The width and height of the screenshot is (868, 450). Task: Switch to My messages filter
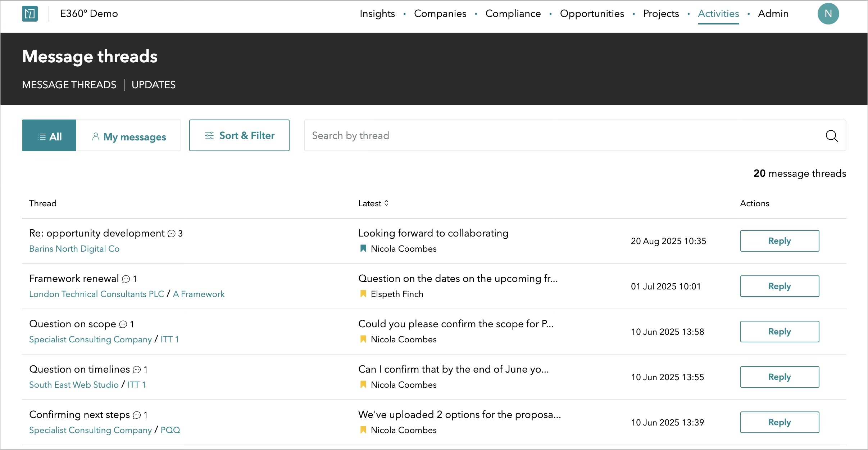click(129, 136)
